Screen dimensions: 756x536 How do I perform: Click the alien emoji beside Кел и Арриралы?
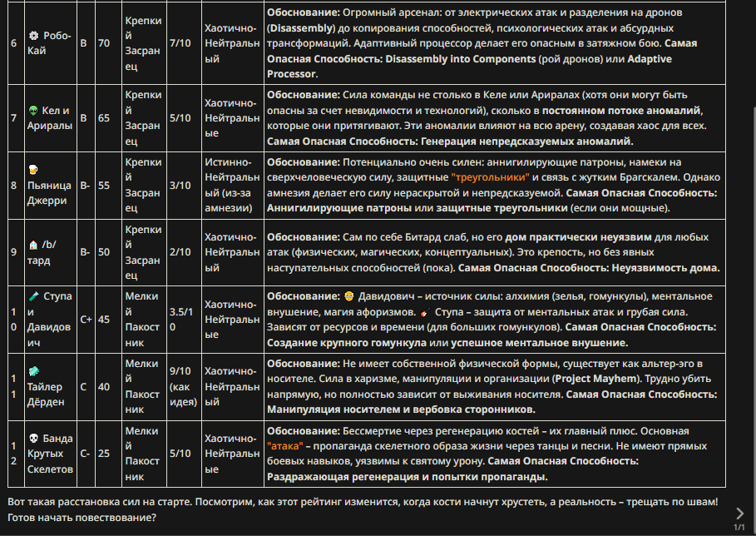click(x=32, y=110)
